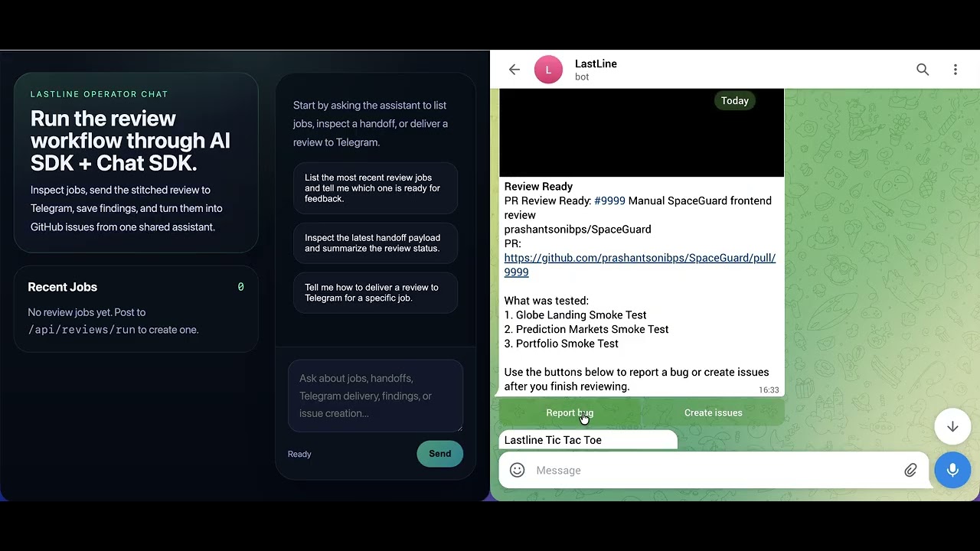Open the three-dot chat menu

(x=955, y=70)
